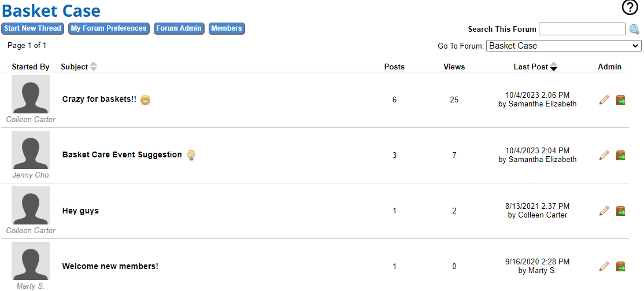Open the help question mark icon
The width and height of the screenshot is (644, 291).
pyautogui.click(x=630, y=8)
